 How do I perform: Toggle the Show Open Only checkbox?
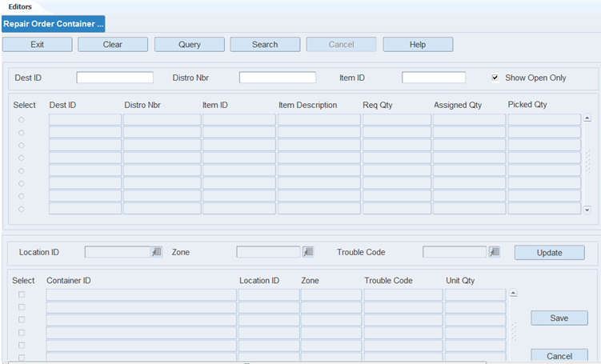(x=495, y=78)
